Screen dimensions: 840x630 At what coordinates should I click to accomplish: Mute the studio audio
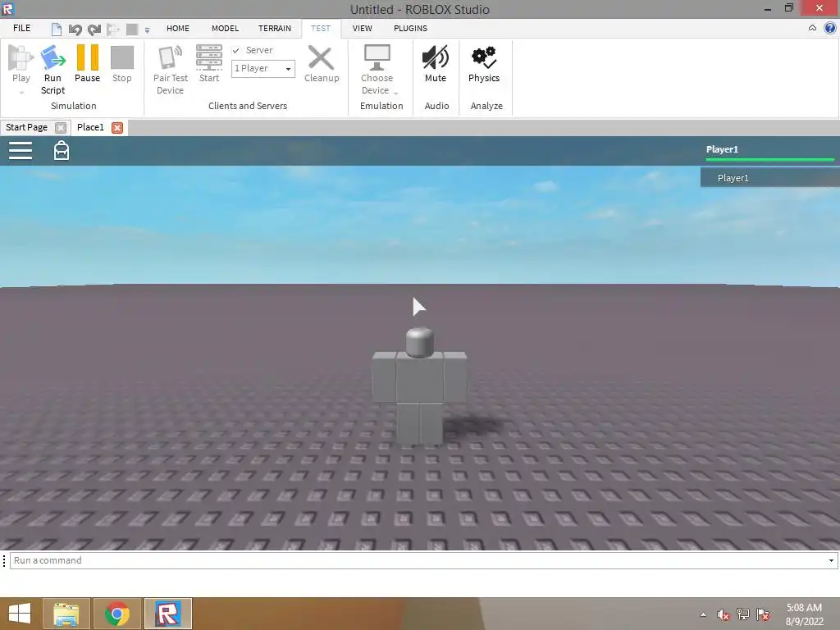pyautogui.click(x=436, y=64)
